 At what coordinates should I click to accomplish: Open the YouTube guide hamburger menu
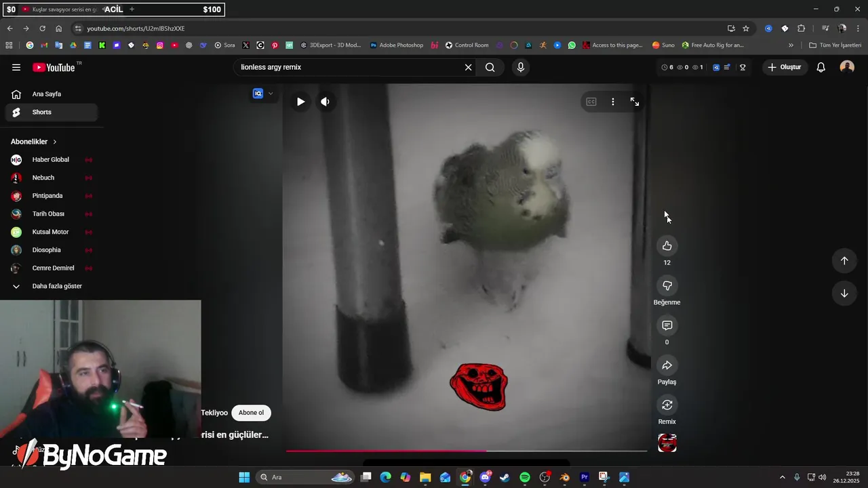tap(16, 67)
